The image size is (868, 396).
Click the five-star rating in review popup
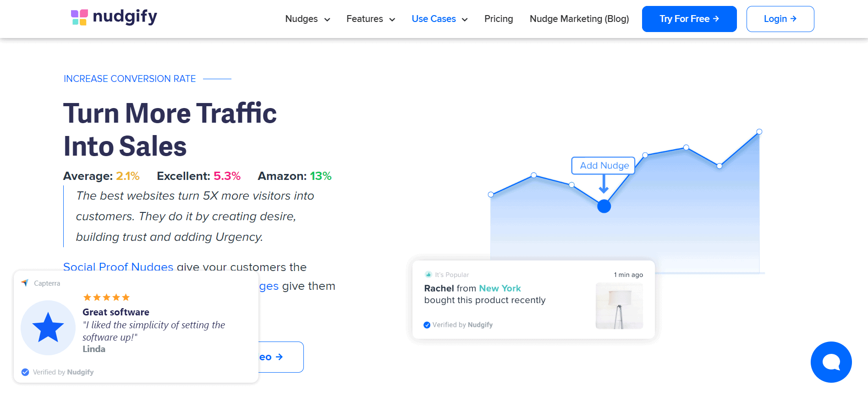point(106,298)
